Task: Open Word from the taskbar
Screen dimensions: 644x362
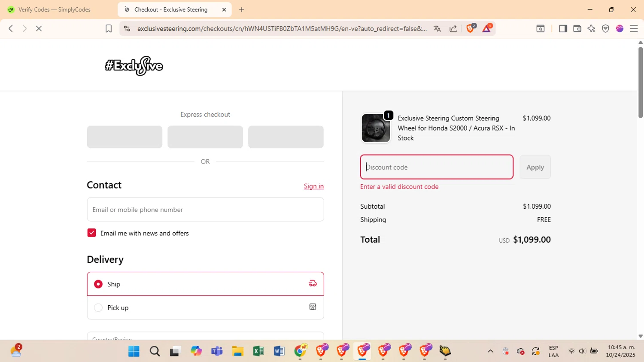Action: pyautogui.click(x=279, y=351)
